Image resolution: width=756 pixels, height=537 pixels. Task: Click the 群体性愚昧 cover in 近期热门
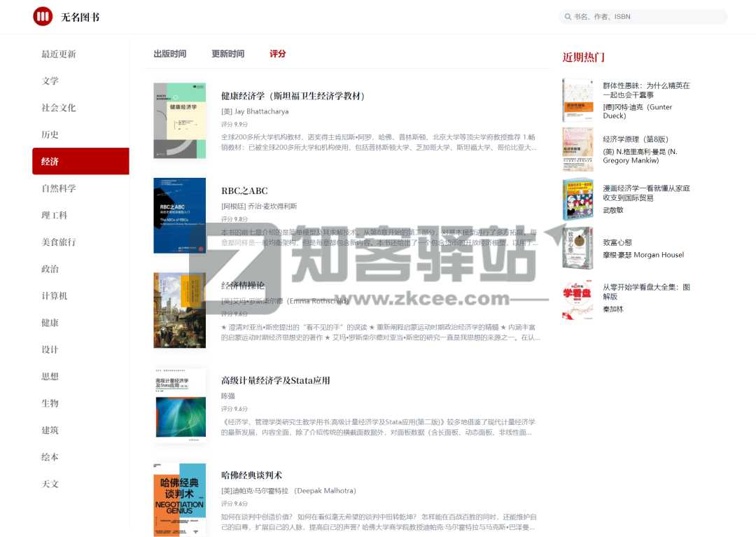coord(577,100)
